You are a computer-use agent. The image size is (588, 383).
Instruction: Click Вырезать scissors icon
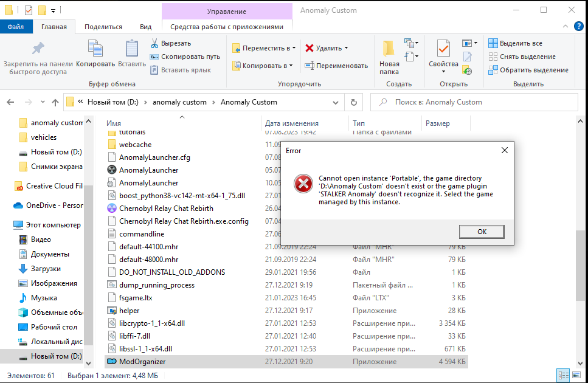[x=154, y=43]
